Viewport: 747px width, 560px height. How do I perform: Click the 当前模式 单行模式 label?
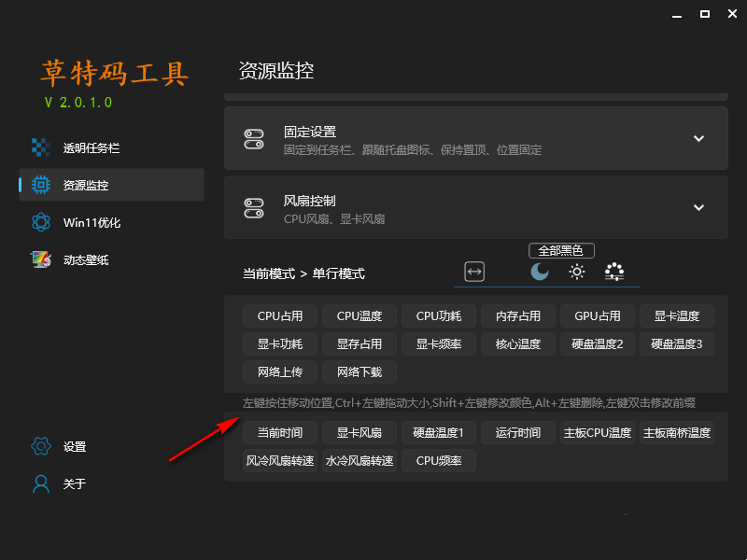click(303, 273)
